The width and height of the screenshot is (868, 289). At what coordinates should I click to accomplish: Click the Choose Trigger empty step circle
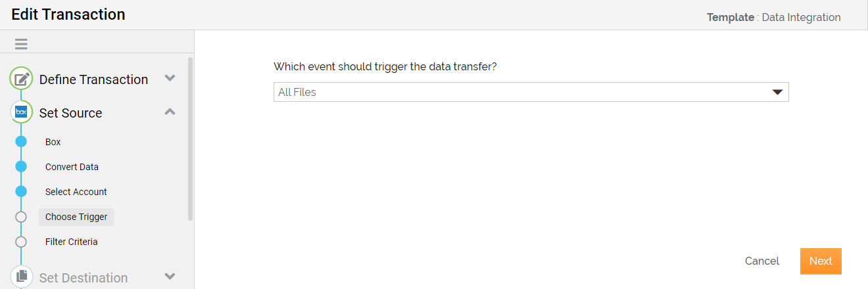tap(21, 217)
